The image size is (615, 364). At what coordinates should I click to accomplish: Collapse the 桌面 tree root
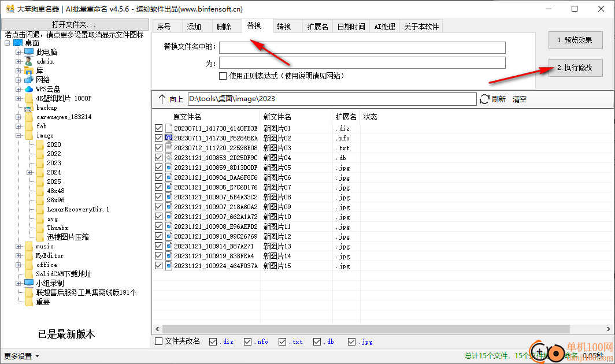pyautogui.click(x=8, y=43)
